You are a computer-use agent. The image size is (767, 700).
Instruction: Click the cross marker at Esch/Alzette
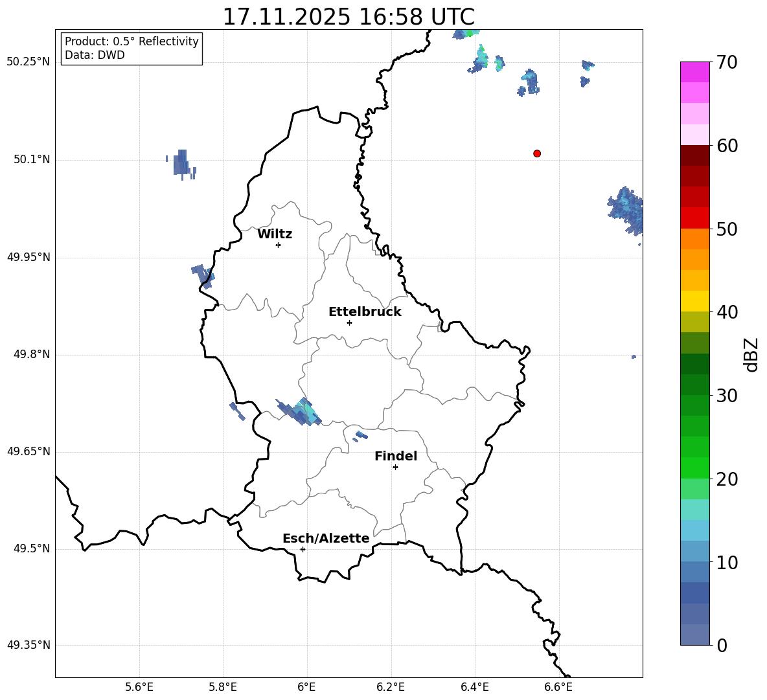[303, 549]
